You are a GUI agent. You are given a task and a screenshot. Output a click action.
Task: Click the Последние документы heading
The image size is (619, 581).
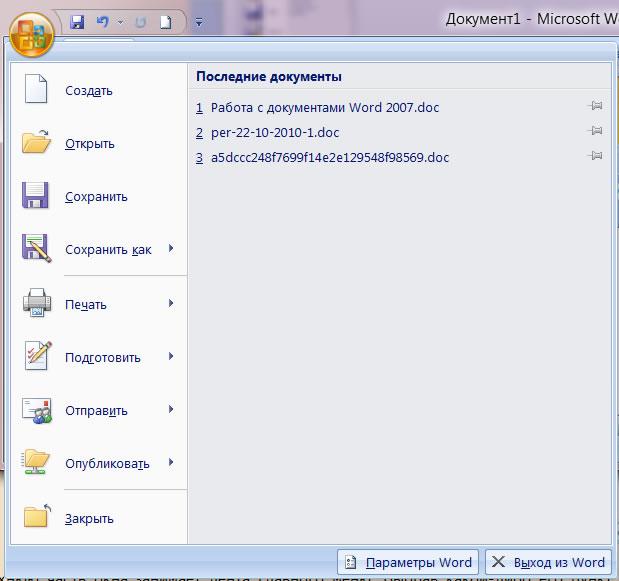pyautogui.click(x=269, y=76)
